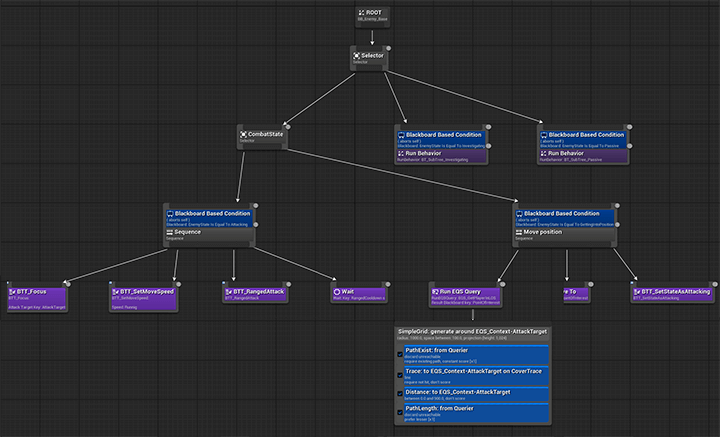
Task: Click the BTT_SetStateAsAttacking task icon
Action: 638,291
